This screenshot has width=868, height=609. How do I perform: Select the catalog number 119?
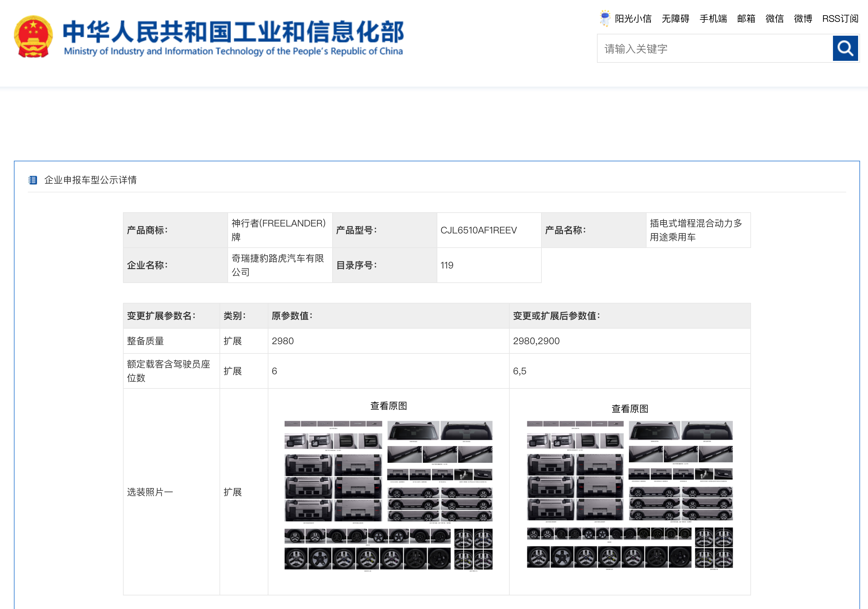447,265
